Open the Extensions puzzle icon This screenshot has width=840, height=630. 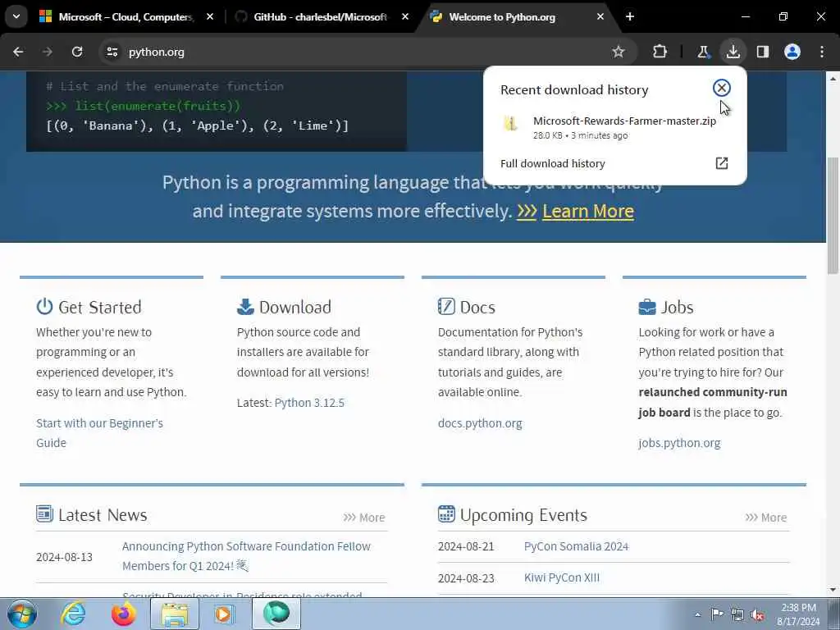click(x=660, y=52)
